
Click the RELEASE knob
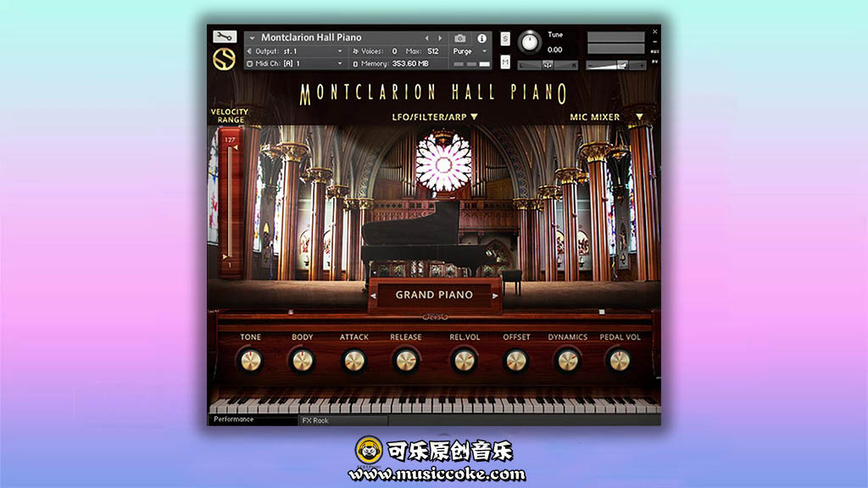pos(406,361)
